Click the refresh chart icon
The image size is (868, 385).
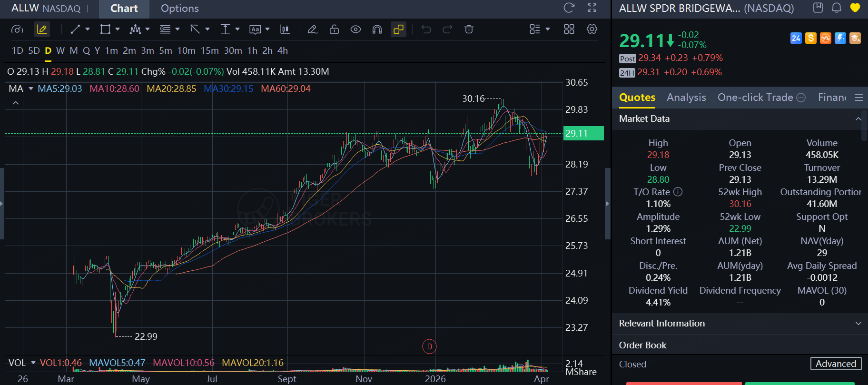pos(569,8)
